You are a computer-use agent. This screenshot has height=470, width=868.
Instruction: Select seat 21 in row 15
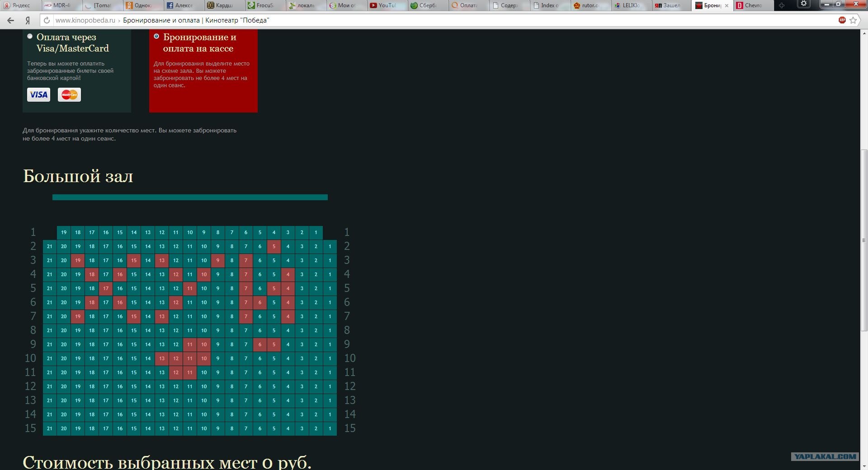coord(50,428)
